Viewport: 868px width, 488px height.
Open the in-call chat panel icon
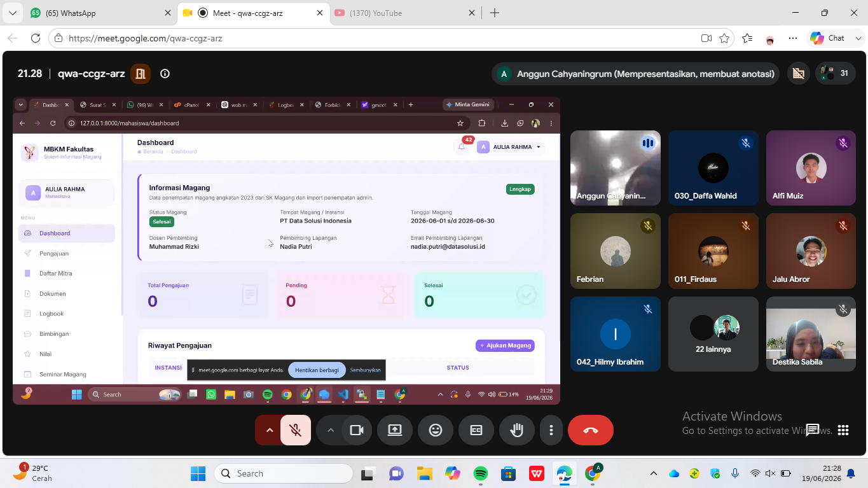[813, 430]
